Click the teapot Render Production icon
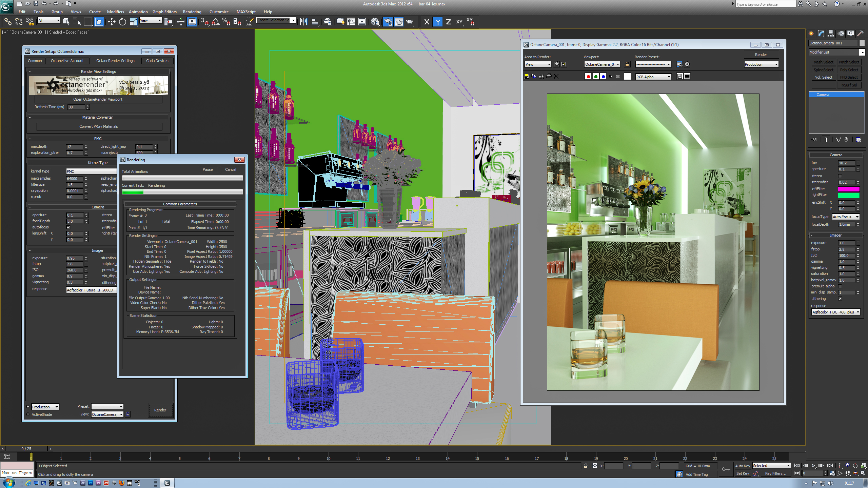 point(410,22)
